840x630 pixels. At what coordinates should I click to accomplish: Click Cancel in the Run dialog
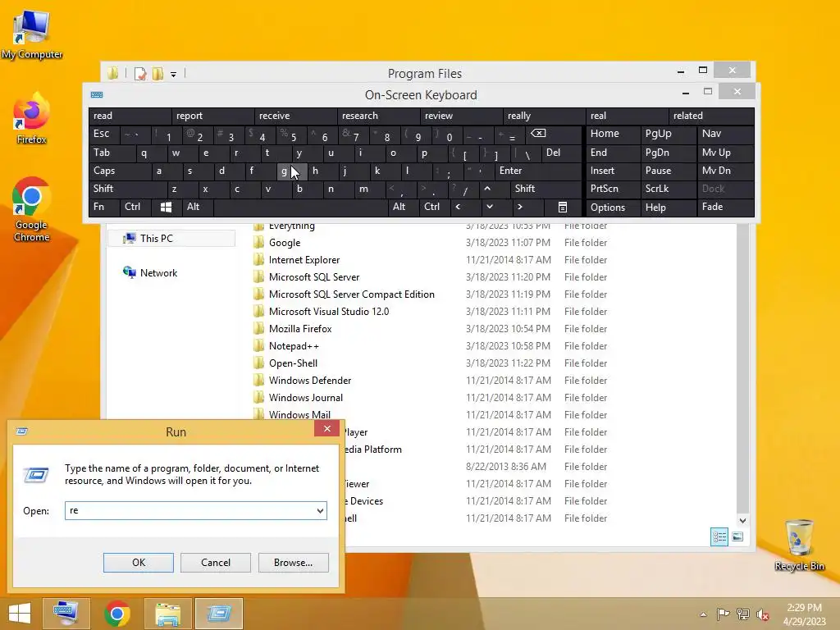coord(216,563)
